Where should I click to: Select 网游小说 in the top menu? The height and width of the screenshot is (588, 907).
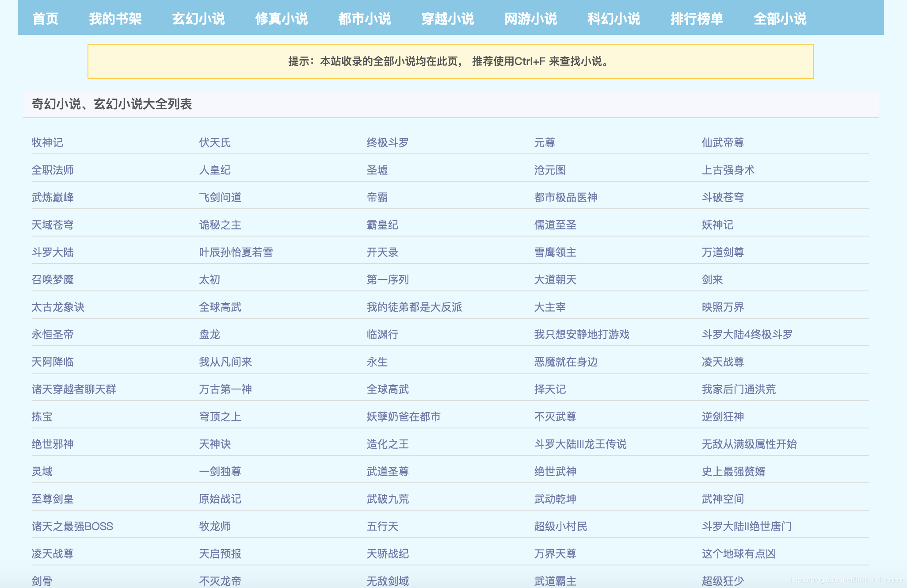[x=531, y=19]
